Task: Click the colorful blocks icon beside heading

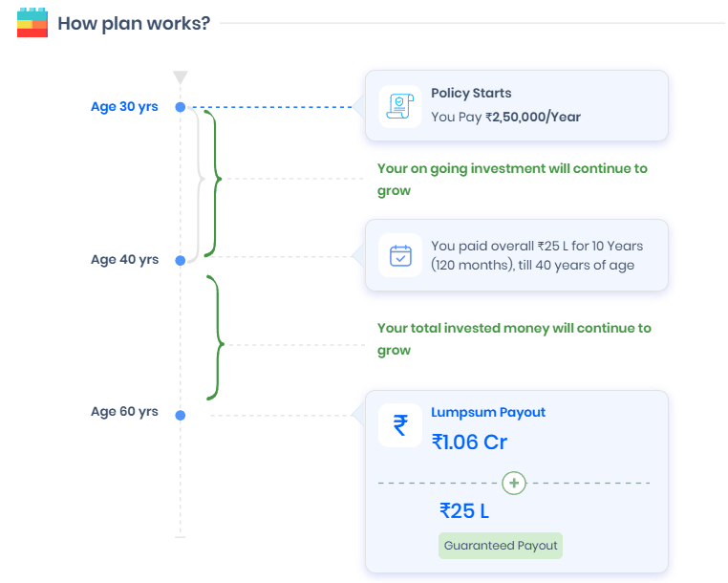Action: (32, 22)
